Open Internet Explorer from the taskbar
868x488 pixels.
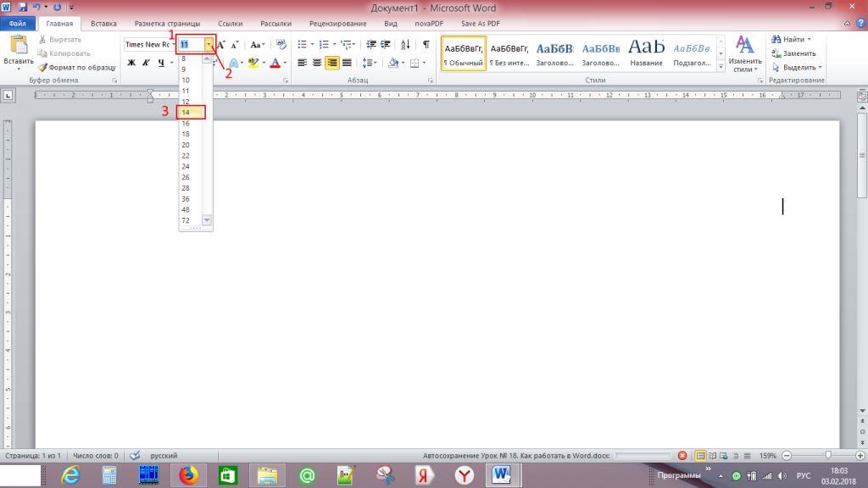[x=70, y=475]
